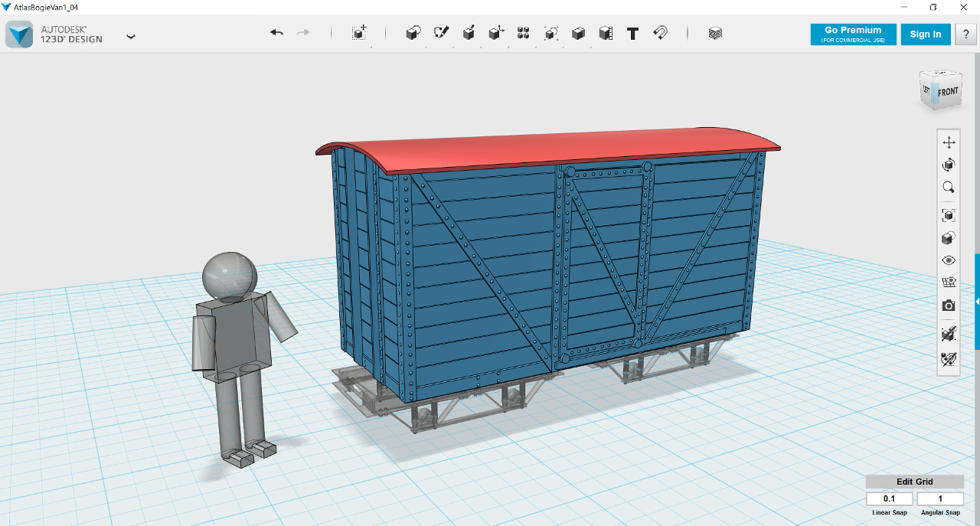
Task: Select the Measure tool
Action: pos(606,33)
